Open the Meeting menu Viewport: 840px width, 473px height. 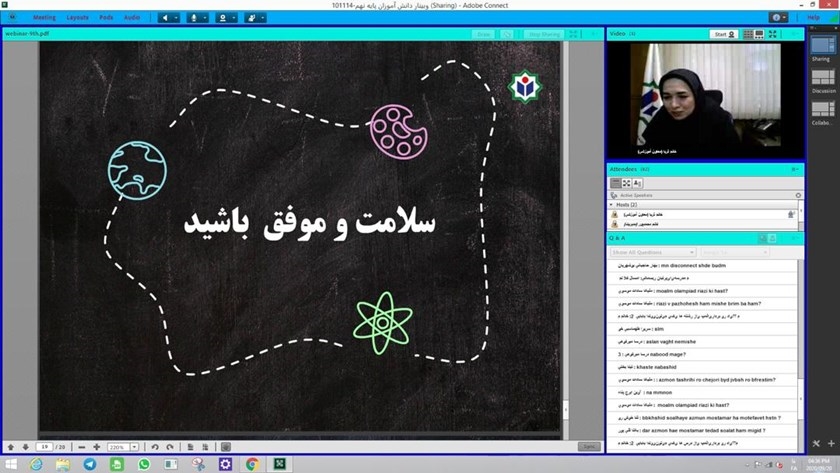pos(44,18)
